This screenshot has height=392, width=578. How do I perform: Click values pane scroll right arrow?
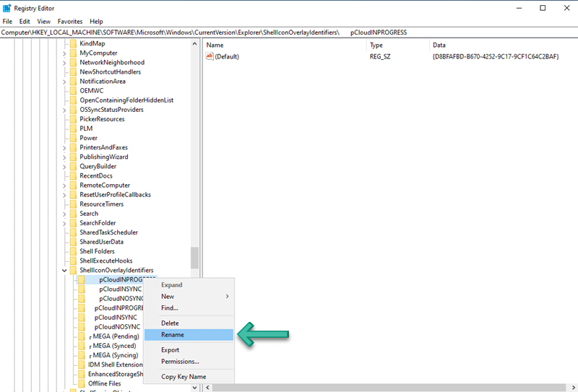(x=574, y=387)
